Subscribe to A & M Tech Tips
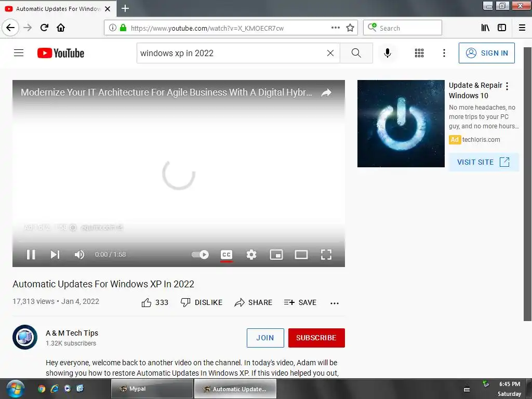Screen dimensions: 532x399 pyautogui.click(x=316, y=338)
